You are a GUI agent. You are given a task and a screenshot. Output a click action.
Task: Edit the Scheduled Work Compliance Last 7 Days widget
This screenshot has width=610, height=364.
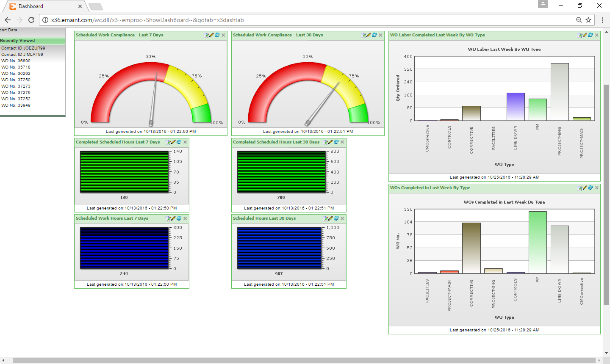(212, 35)
